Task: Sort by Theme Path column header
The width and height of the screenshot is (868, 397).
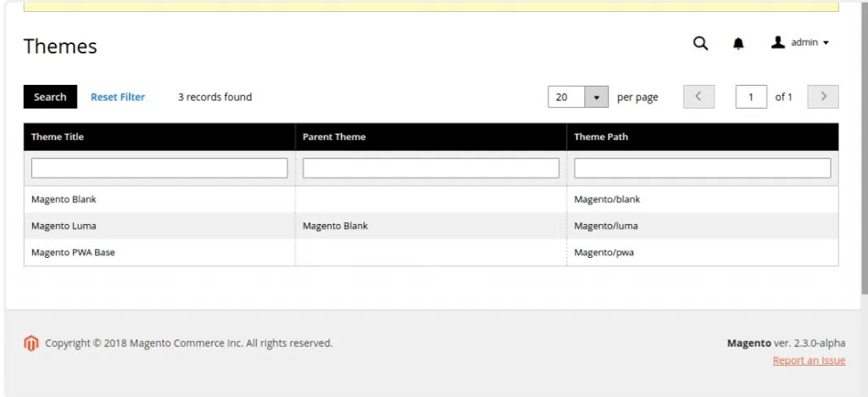Action: [601, 137]
